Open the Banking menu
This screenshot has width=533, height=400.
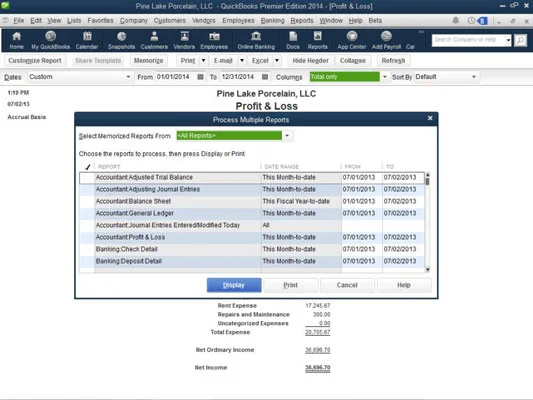[x=273, y=21]
